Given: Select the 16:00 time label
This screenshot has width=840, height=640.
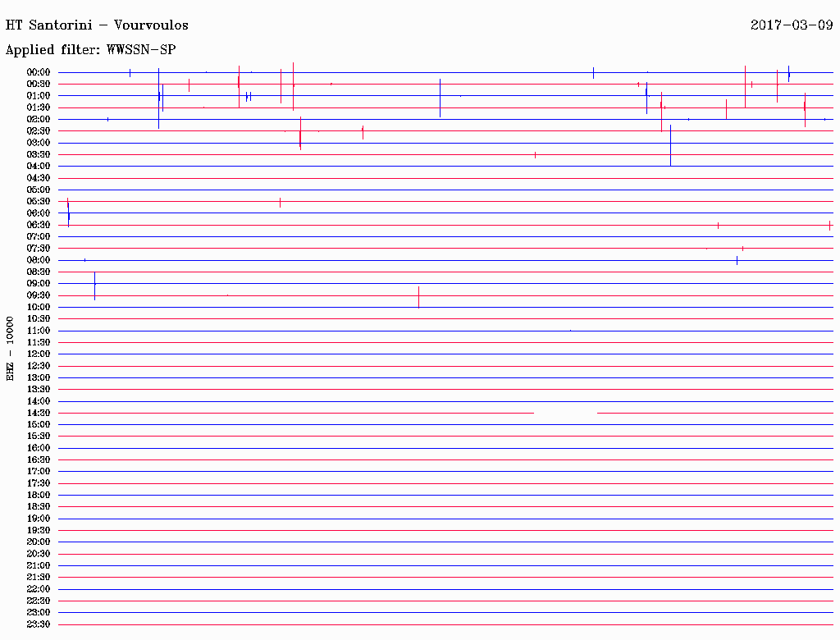Looking at the screenshot, I should coord(39,448).
